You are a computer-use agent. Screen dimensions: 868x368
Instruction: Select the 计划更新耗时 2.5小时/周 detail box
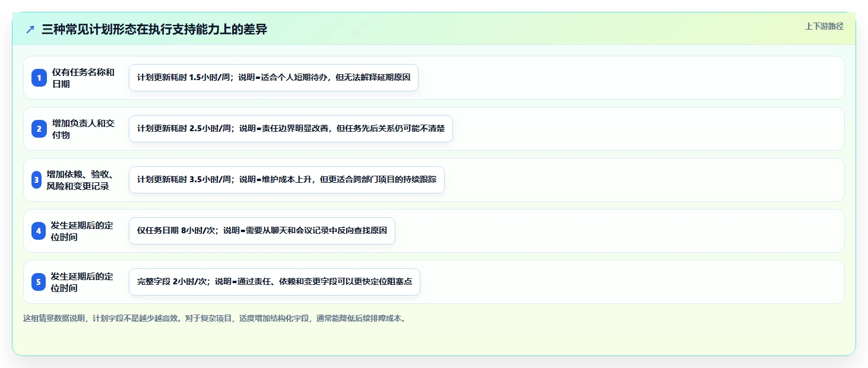(x=291, y=129)
